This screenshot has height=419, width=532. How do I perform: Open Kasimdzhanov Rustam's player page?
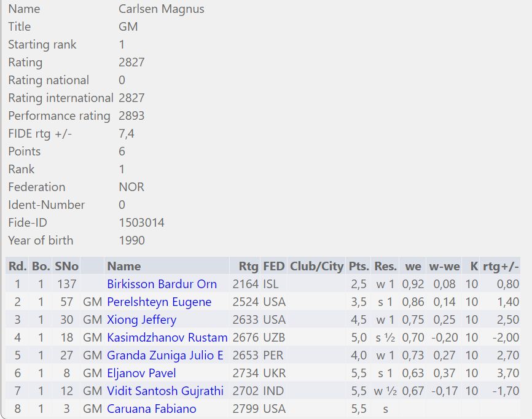coord(167,338)
